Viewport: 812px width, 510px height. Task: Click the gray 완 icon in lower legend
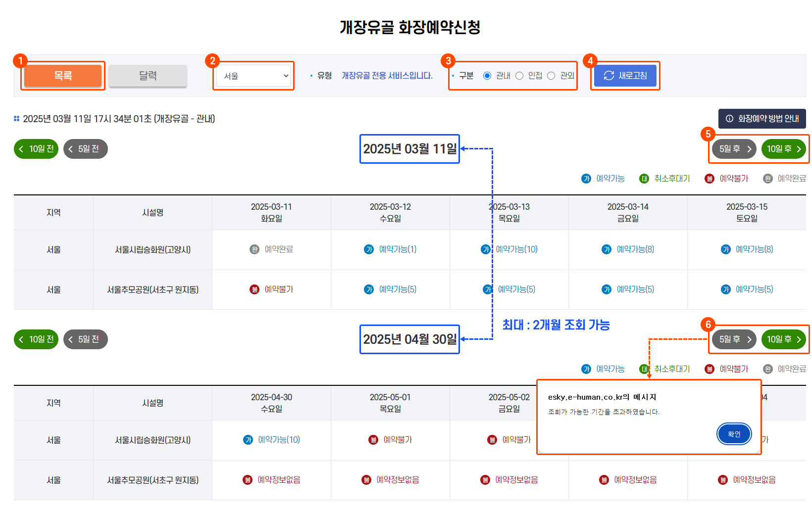pos(768,369)
